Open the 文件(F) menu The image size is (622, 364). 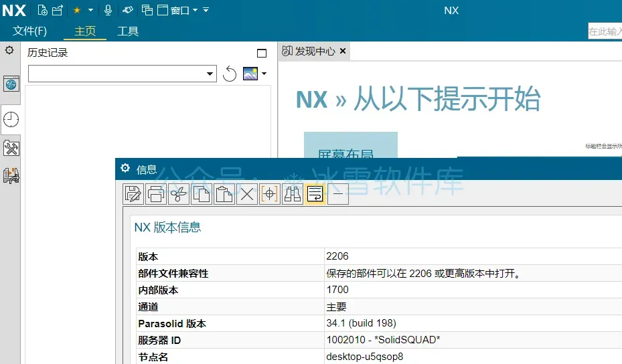point(29,31)
